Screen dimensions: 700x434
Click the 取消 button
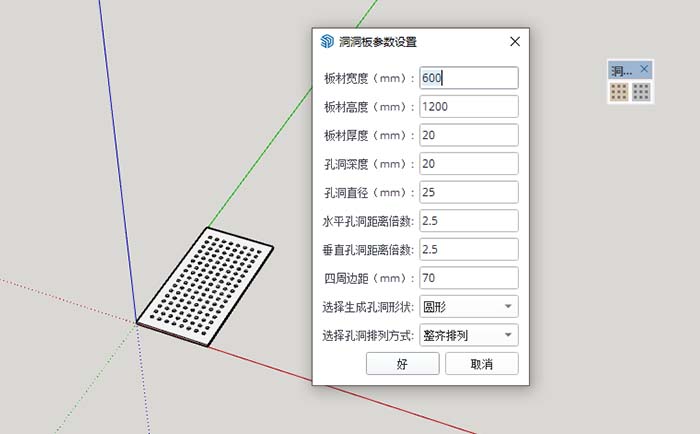[482, 363]
